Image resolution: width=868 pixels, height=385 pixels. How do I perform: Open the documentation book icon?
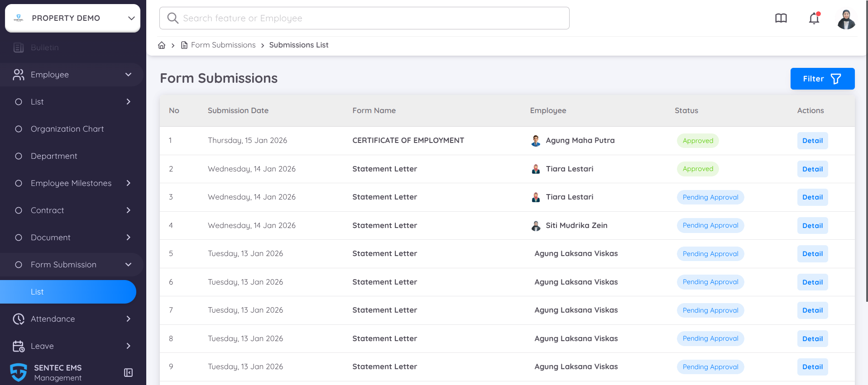781,19
